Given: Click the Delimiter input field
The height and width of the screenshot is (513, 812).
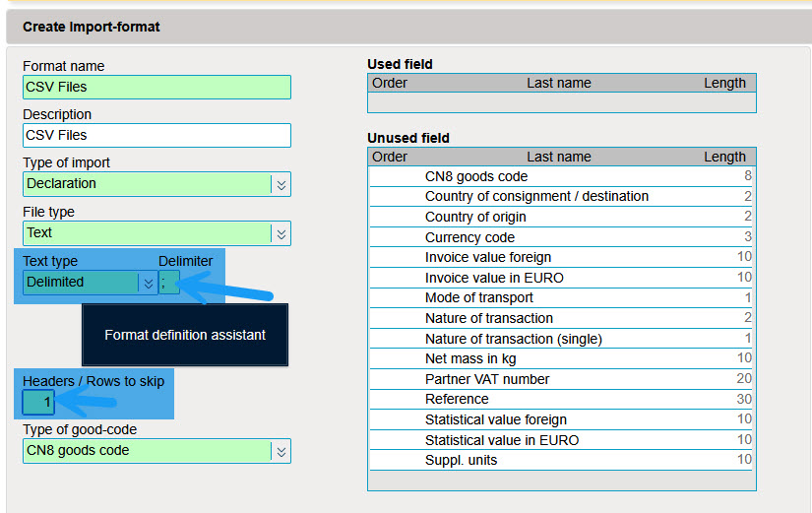Looking at the screenshot, I should [x=169, y=283].
